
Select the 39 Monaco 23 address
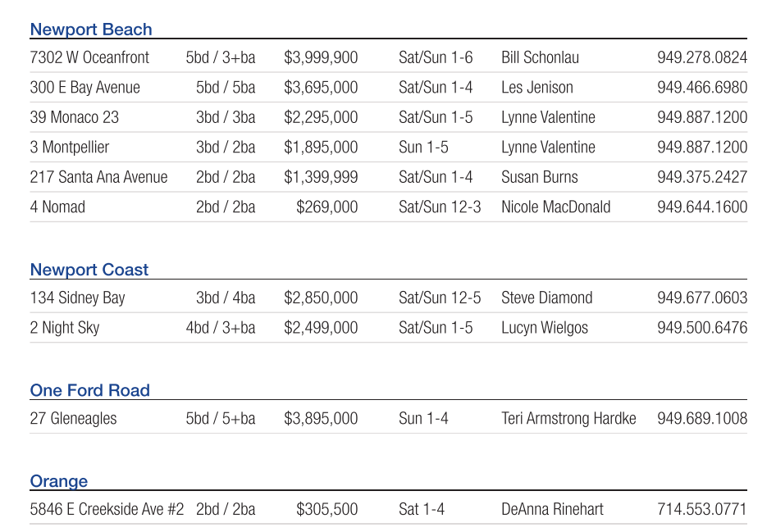coord(74,117)
